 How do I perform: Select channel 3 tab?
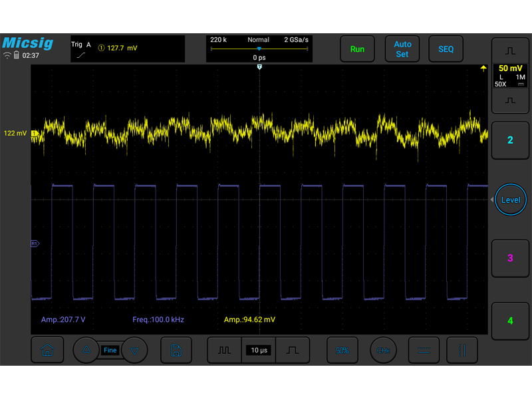pyautogui.click(x=510, y=258)
